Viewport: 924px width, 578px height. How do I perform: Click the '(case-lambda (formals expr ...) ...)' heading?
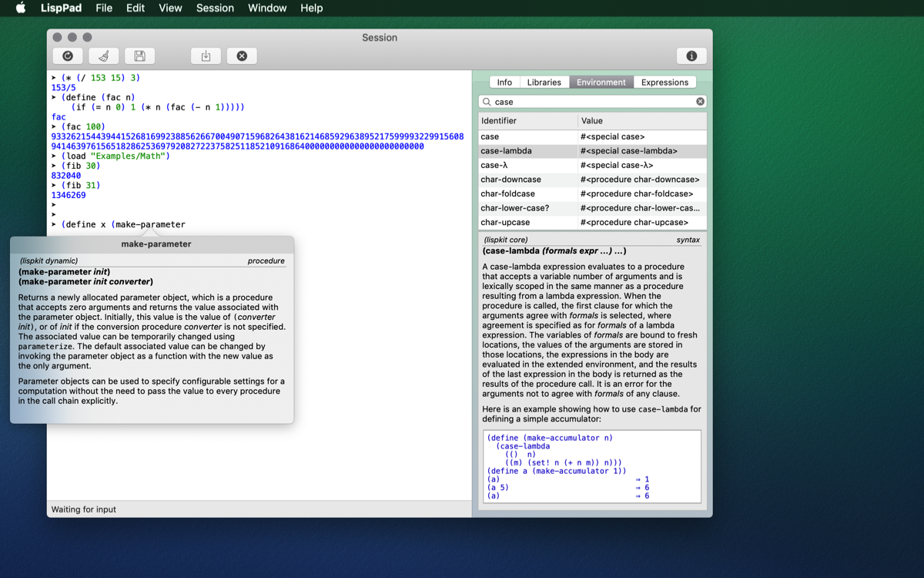pyautogui.click(x=554, y=251)
